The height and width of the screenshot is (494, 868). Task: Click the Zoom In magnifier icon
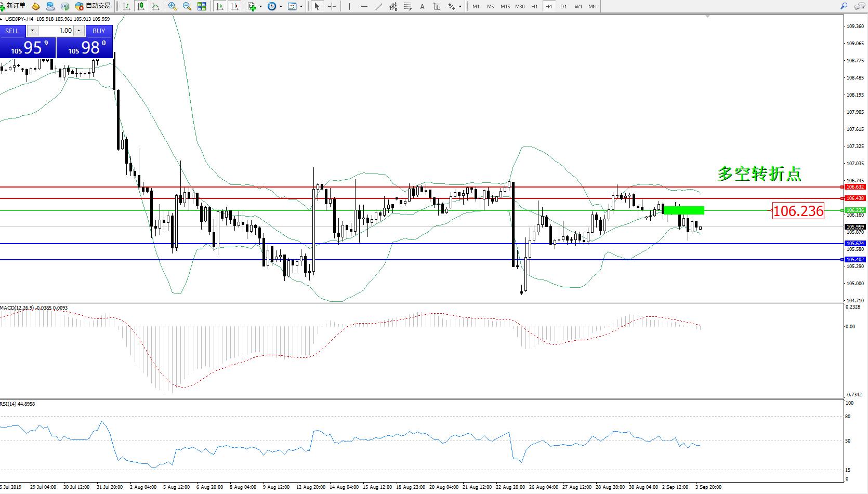click(x=173, y=6)
